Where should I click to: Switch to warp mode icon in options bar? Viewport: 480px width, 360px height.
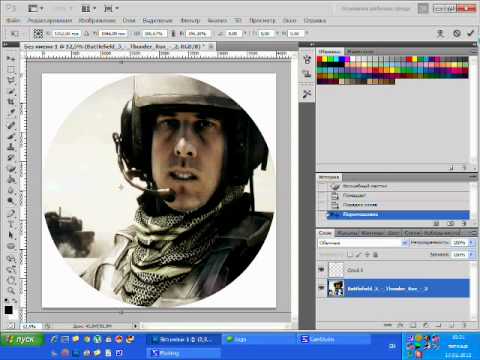(440, 33)
